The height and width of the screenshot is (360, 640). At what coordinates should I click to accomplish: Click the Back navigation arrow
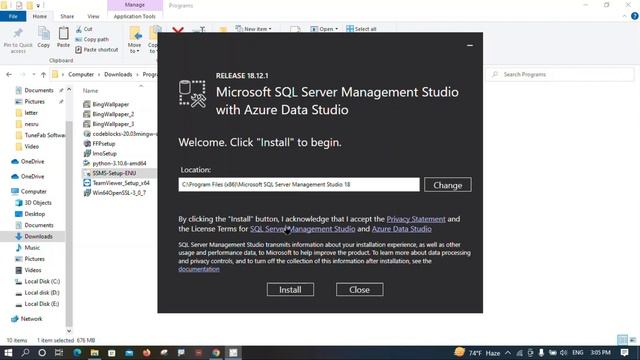(9, 74)
